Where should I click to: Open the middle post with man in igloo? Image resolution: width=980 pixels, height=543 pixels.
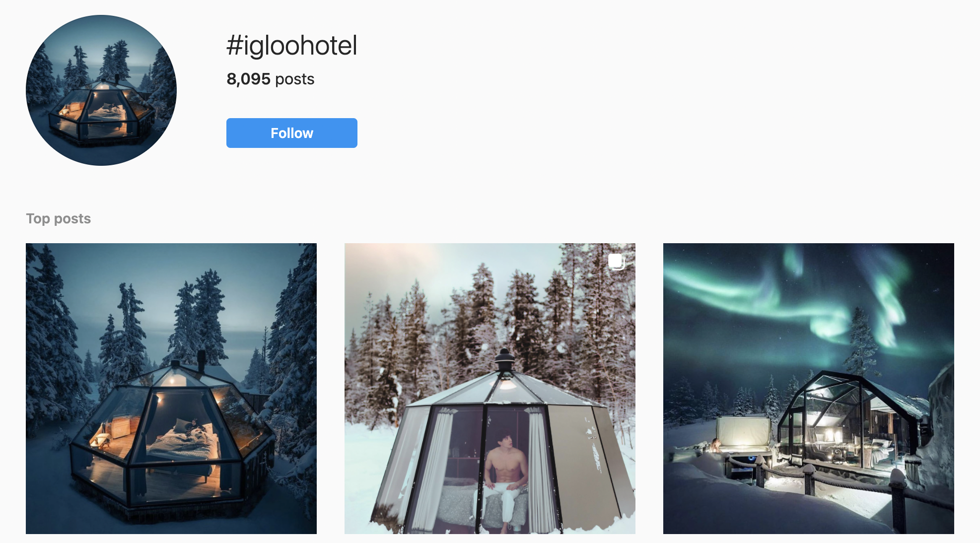pos(490,389)
